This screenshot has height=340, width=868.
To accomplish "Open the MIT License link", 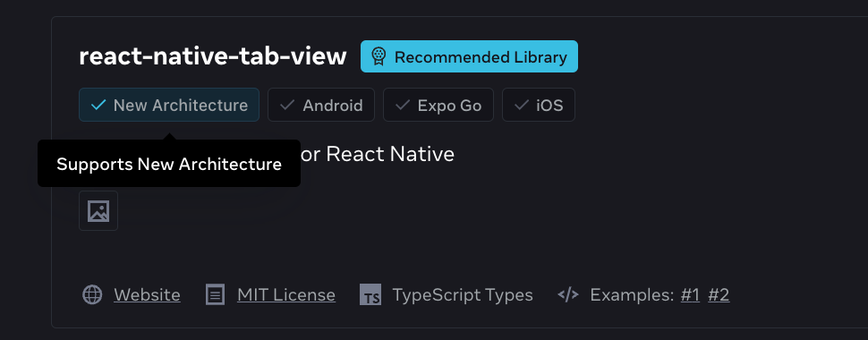I will (286, 294).
